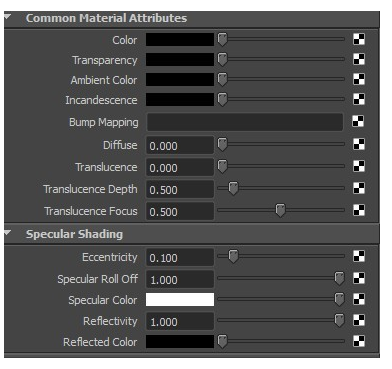The width and height of the screenshot is (392, 369).
Task: Click the Reflectivity slider handle
Action: tap(339, 320)
